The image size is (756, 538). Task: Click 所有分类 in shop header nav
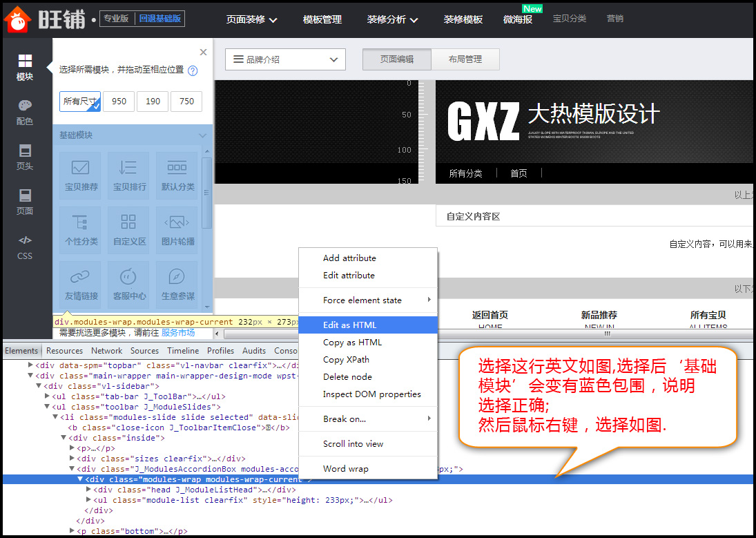pyautogui.click(x=466, y=173)
